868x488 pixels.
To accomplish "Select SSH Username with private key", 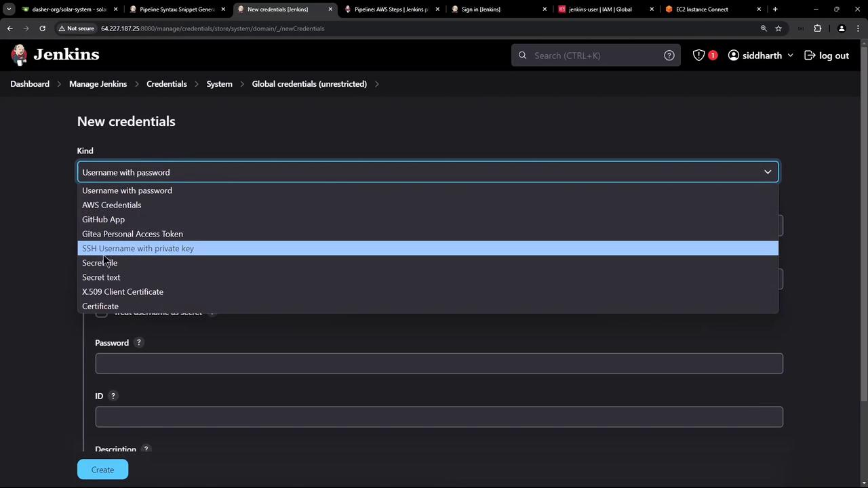I will (x=428, y=248).
